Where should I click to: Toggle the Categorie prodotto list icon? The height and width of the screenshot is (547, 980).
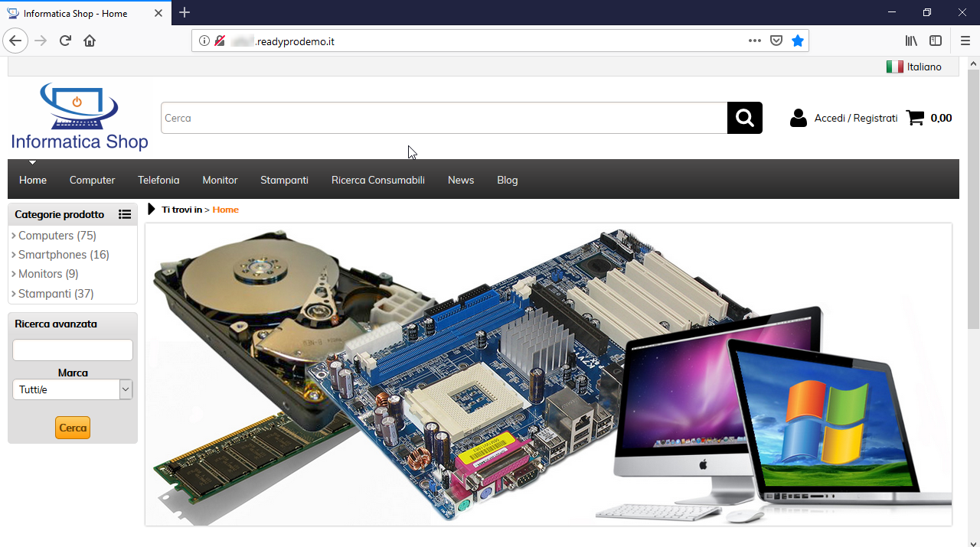click(125, 215)
